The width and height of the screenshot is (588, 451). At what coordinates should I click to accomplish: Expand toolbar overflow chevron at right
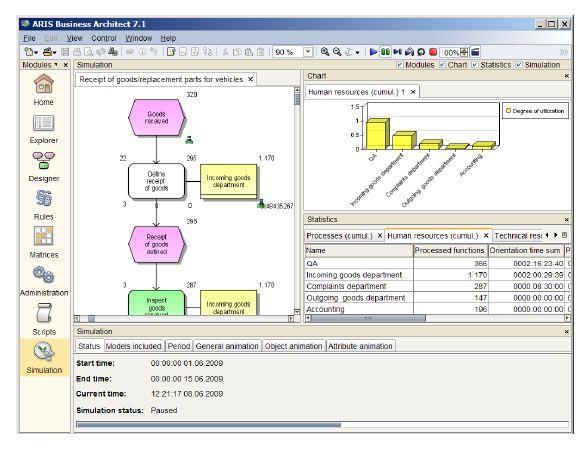click(563, 52)
